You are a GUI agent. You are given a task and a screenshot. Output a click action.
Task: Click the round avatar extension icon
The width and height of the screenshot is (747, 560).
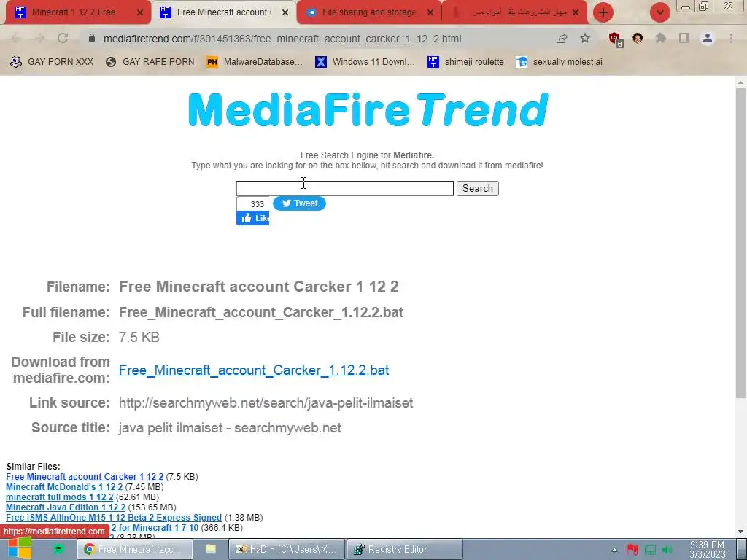tap(638, 38)
